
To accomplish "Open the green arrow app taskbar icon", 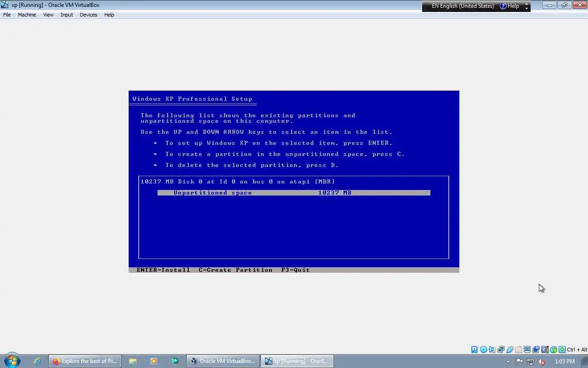I will [x=175, y=361].
